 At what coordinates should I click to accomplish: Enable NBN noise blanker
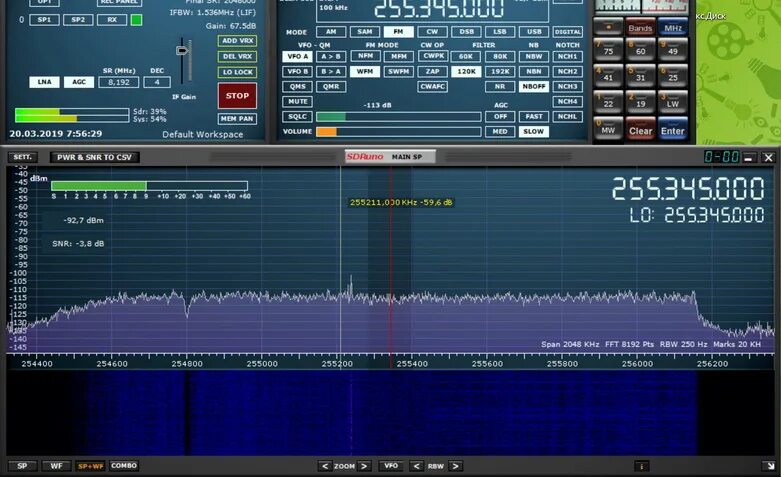tap(534, 71)
